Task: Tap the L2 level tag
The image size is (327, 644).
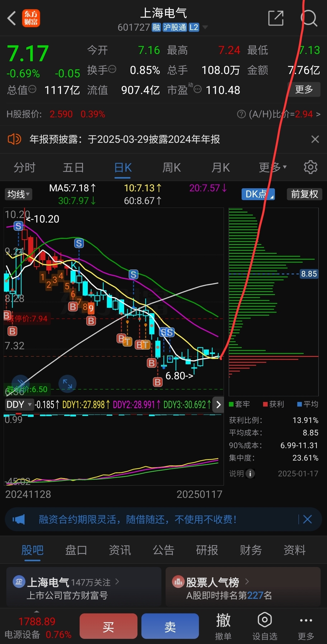Action: click(194, 27)
